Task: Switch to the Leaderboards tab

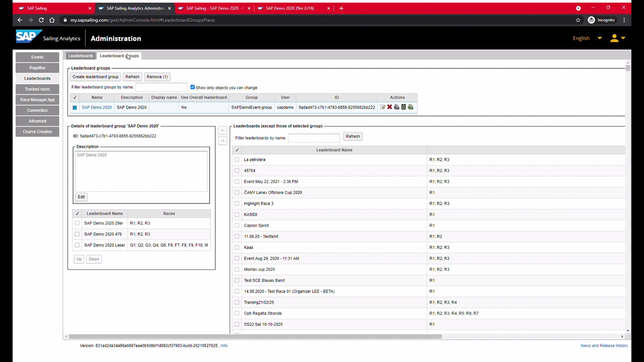Action: pos(81,56)
